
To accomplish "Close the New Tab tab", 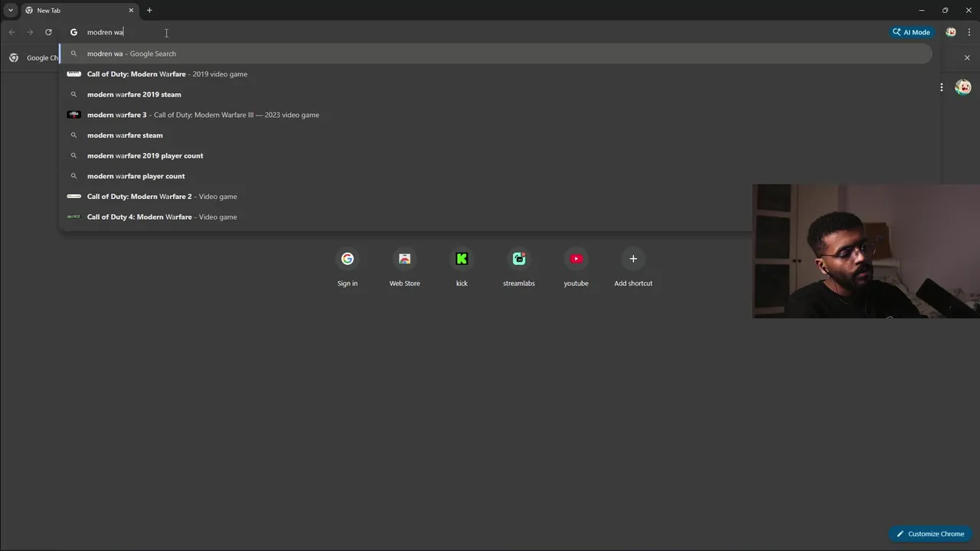I will pos(131,10).
